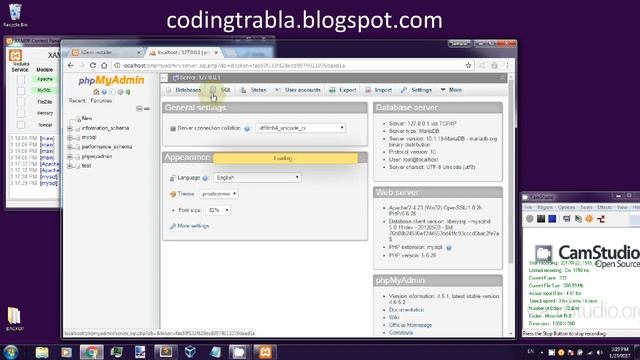The height and width of the screenshot is (360, 640).
Task: Click the link icon beside collapse all
Action: 147,109
